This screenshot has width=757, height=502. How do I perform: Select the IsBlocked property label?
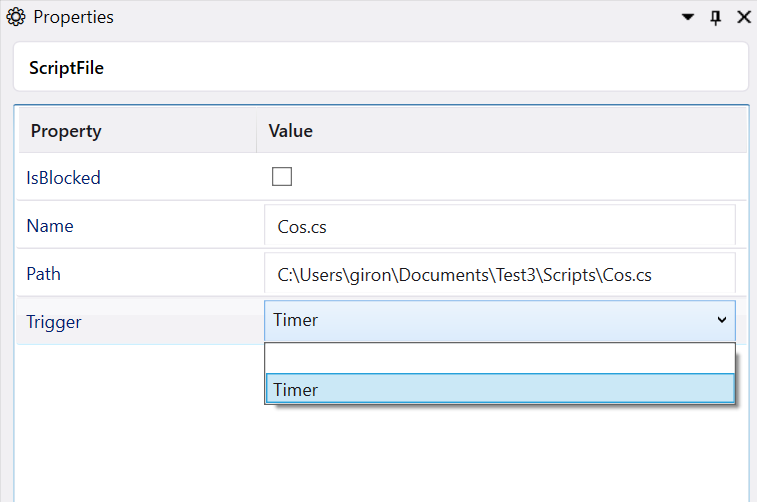63,178
